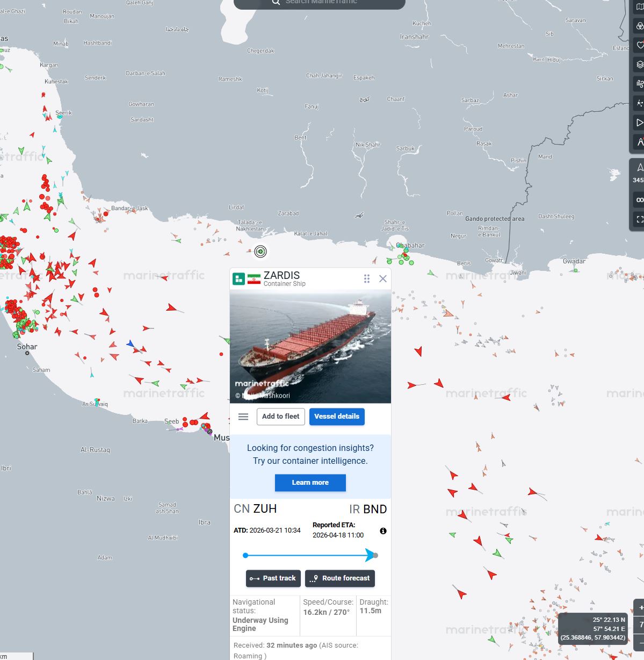Click the Container Ship type label

pyautogui.click(x=285, y=284)
